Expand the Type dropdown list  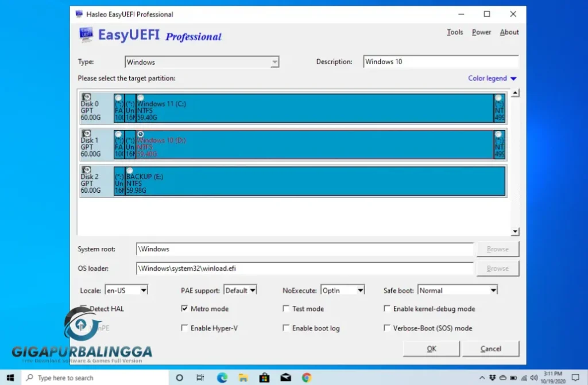tap(275, 61)
